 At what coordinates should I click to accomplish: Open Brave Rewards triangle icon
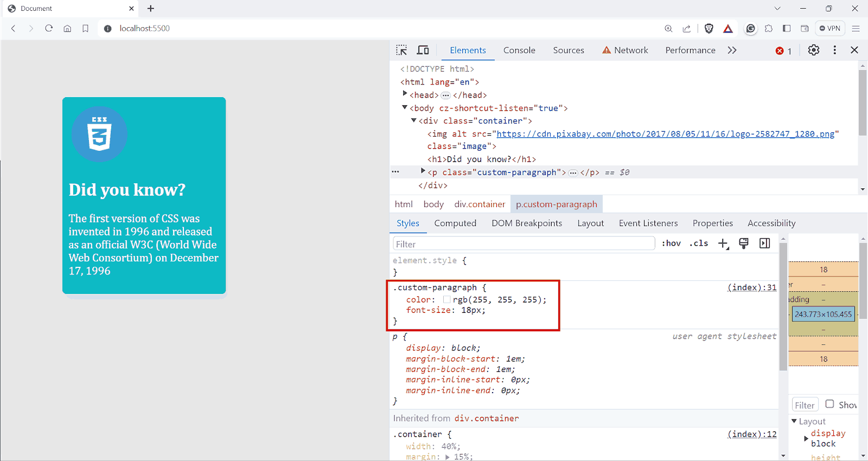pyautogui.click(x=728, y=28)
